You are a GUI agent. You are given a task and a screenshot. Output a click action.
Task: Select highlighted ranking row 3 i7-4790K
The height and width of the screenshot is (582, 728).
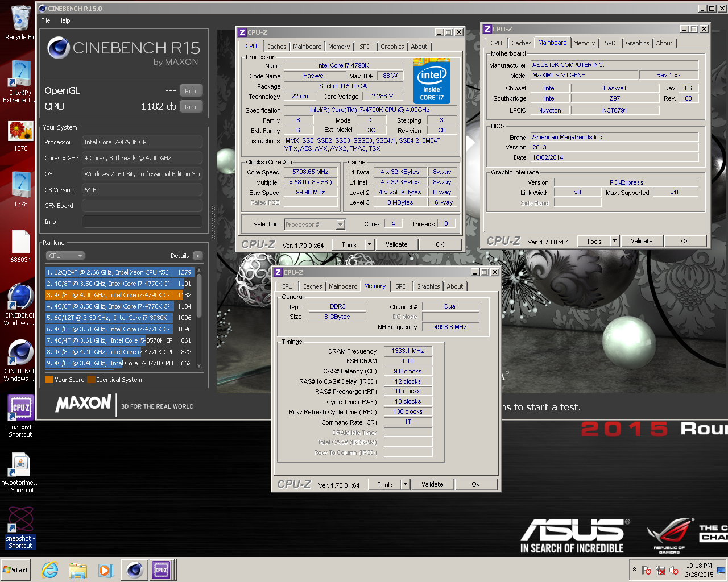point(119,295)
